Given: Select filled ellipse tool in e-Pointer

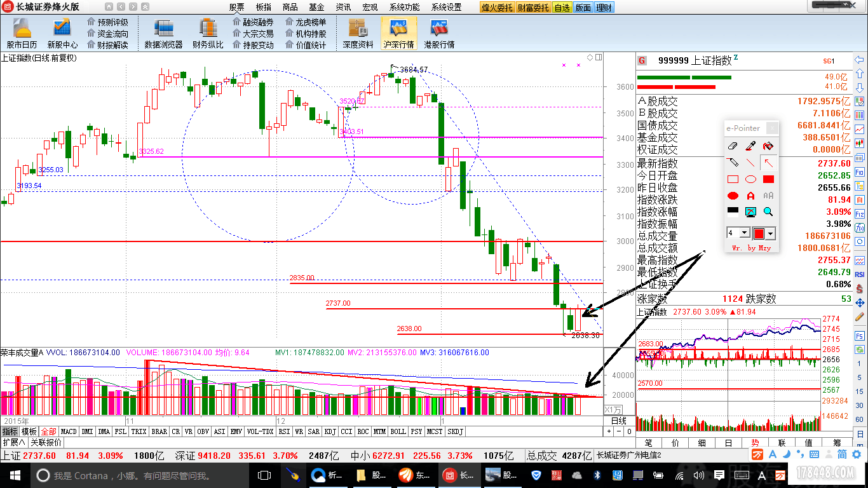Looking at the screenshot, I should tap(733, 196).
